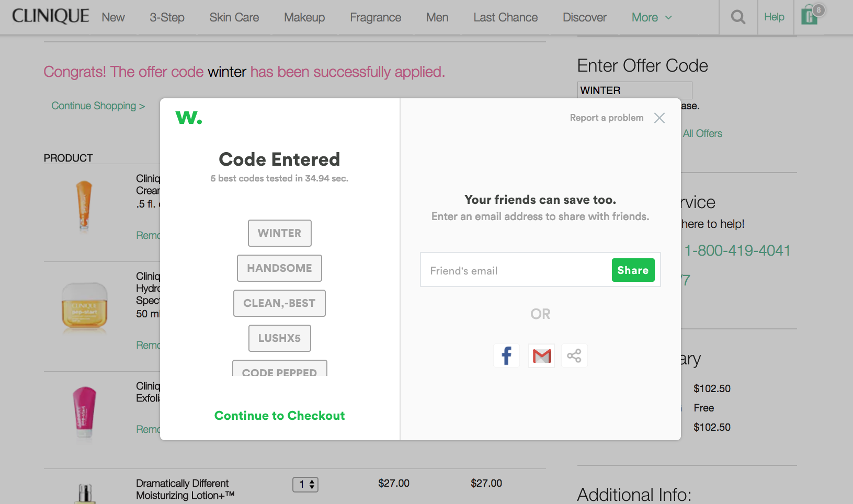Viewport: 853px width, 504px height.
Task: Open the shopping bag cart icon
Action: coord(811,15)
